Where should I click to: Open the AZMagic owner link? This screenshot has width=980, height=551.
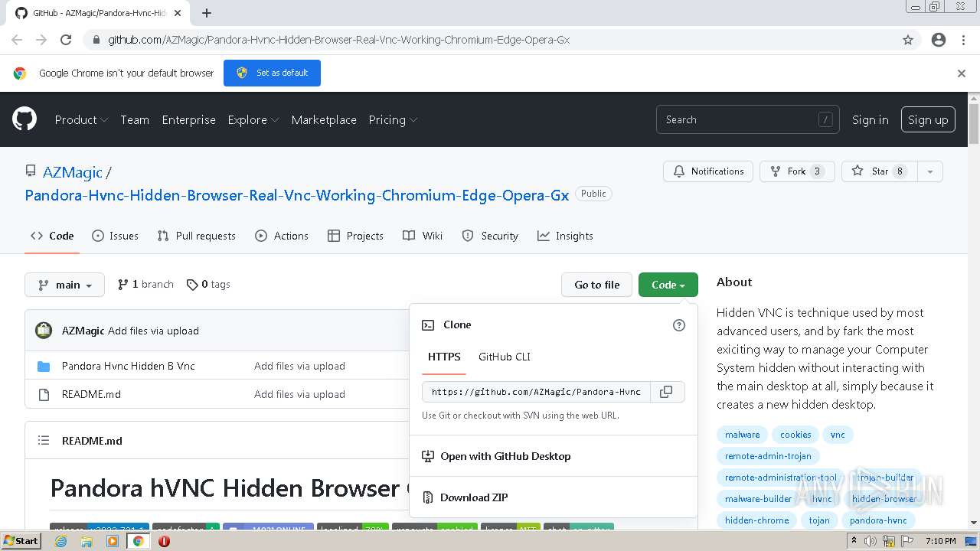pyautogui.click(x=73, y=172)
